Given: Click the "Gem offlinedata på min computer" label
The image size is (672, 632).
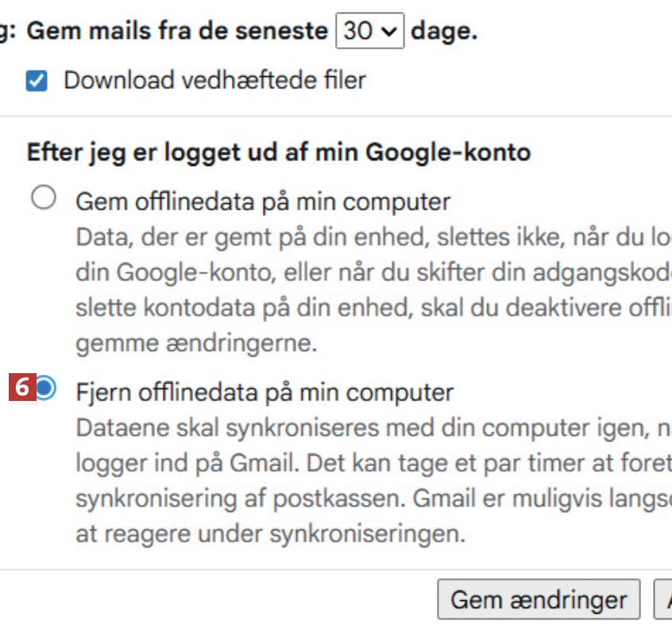Looking at the screenshot, I should coord(263,201).
